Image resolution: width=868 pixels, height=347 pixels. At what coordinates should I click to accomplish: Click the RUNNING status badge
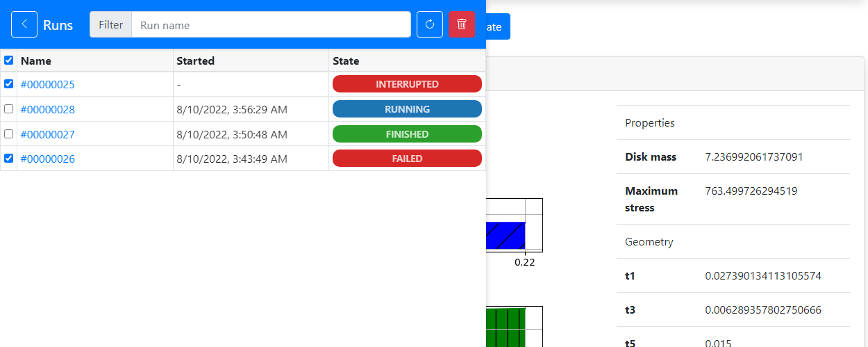pyautogui.click(x=407, y=109)
